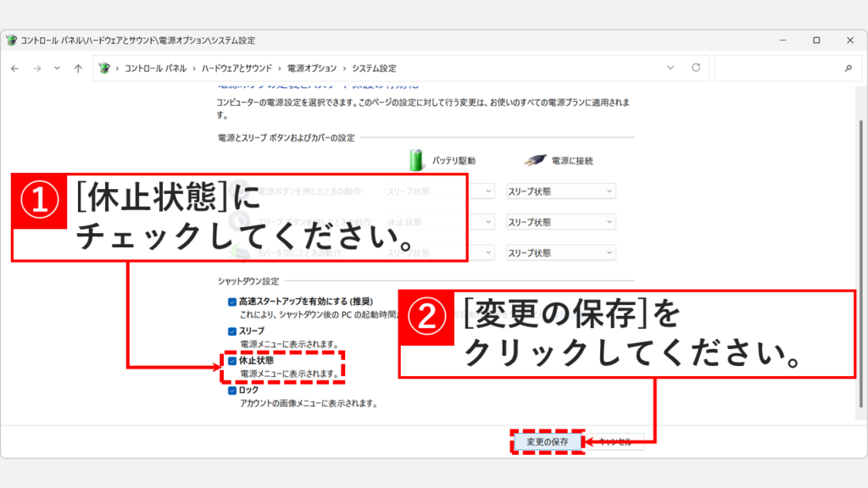Screen dimensions: 868x488
Task: Click the キャンセル button
Action: (616, 440)
